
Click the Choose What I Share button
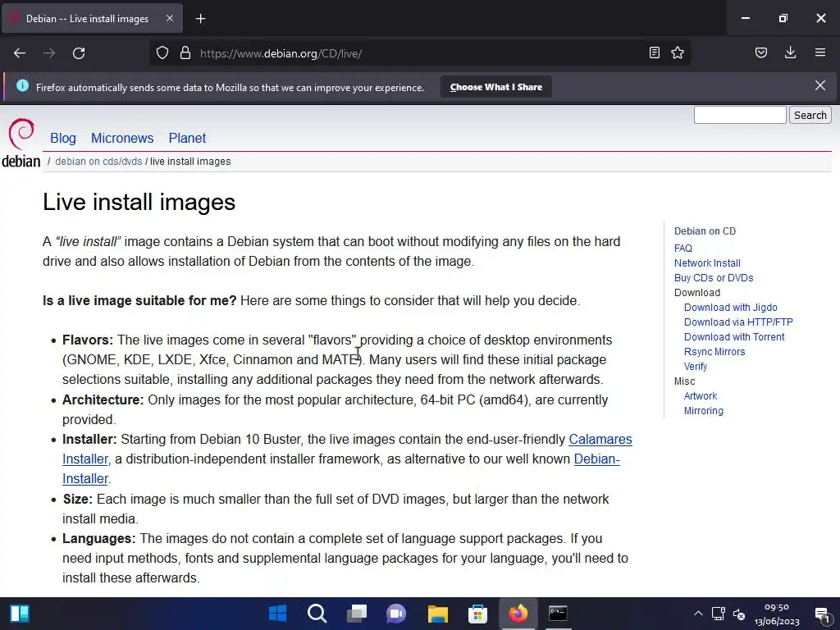[x=496, y=87]
